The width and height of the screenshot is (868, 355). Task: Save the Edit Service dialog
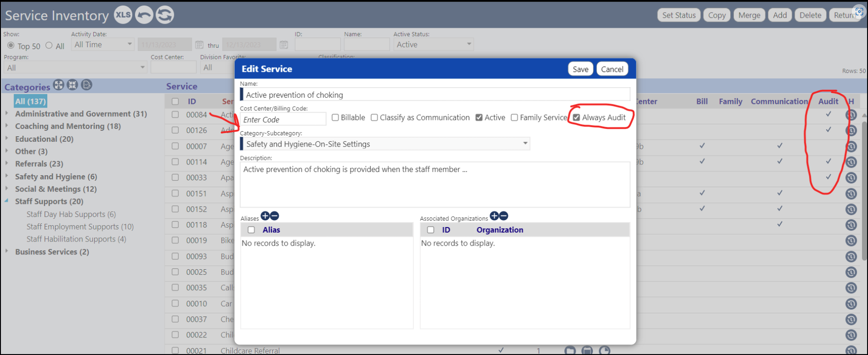point(580,69)
